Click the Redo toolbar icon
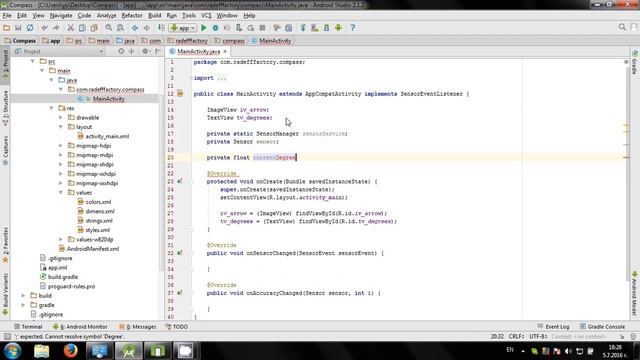This screenshot has height=360, width=640. (56, 28)
